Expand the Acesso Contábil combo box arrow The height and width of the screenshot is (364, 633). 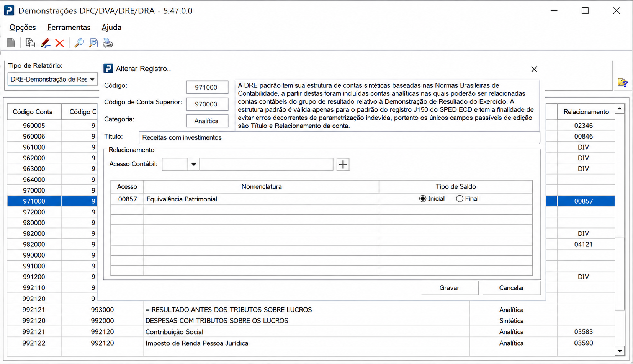click(x=194, y=165)
